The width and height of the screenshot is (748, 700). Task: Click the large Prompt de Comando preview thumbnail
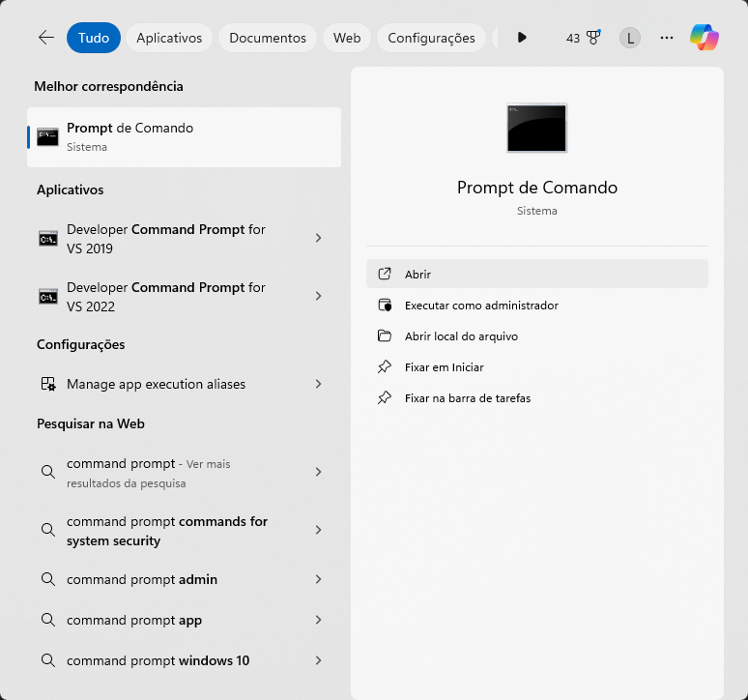pyautogui.click(x=536, y=128)
